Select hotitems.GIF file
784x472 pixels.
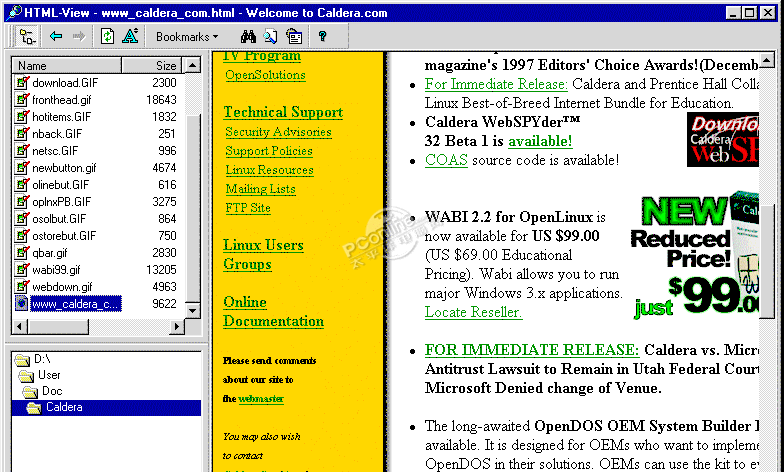click(x=62, y=117)
